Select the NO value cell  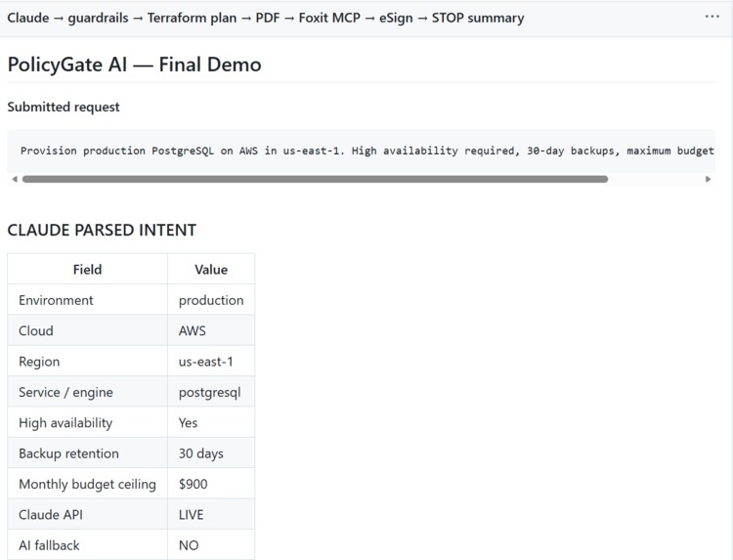pyautogui.click(x=211, y=544)
